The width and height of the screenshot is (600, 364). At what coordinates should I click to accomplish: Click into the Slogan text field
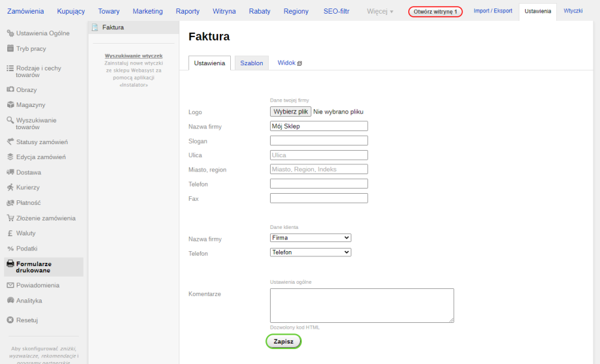[319, 141]
